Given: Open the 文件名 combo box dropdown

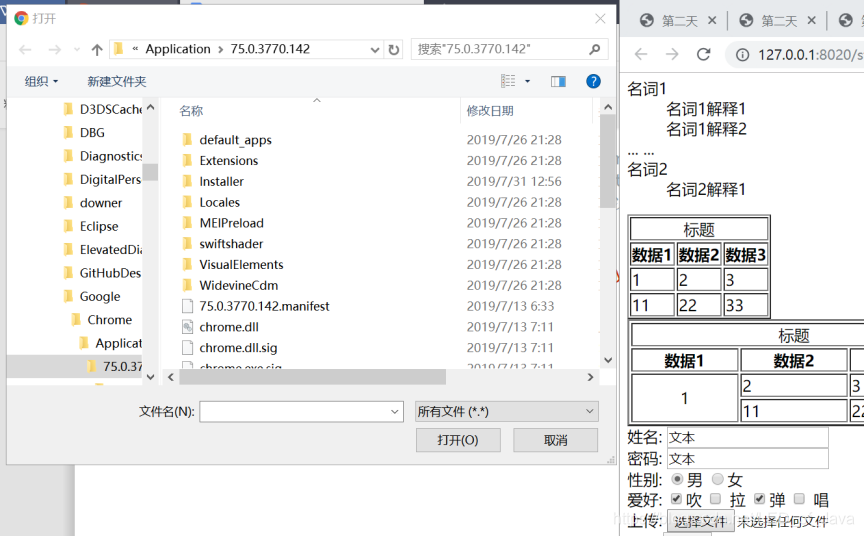Looking at the screenshot, I should click(x=395, y=411).
